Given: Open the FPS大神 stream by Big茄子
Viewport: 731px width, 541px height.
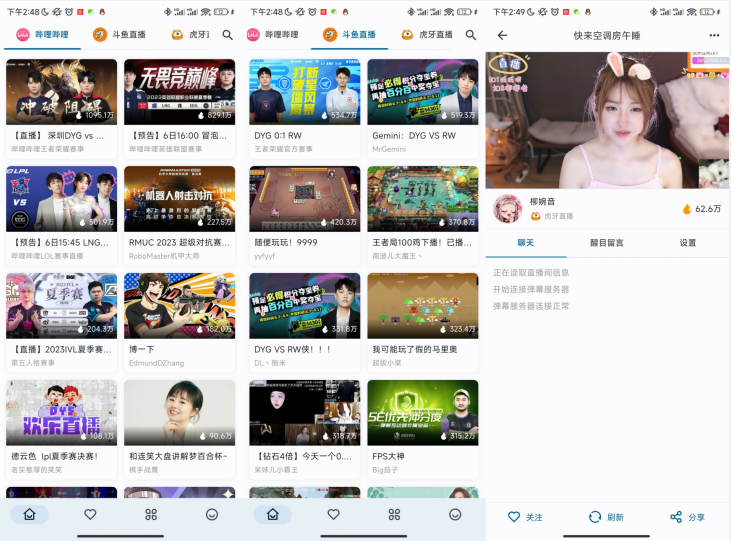Looking at the screenshot, I should [x=423, y=413].
